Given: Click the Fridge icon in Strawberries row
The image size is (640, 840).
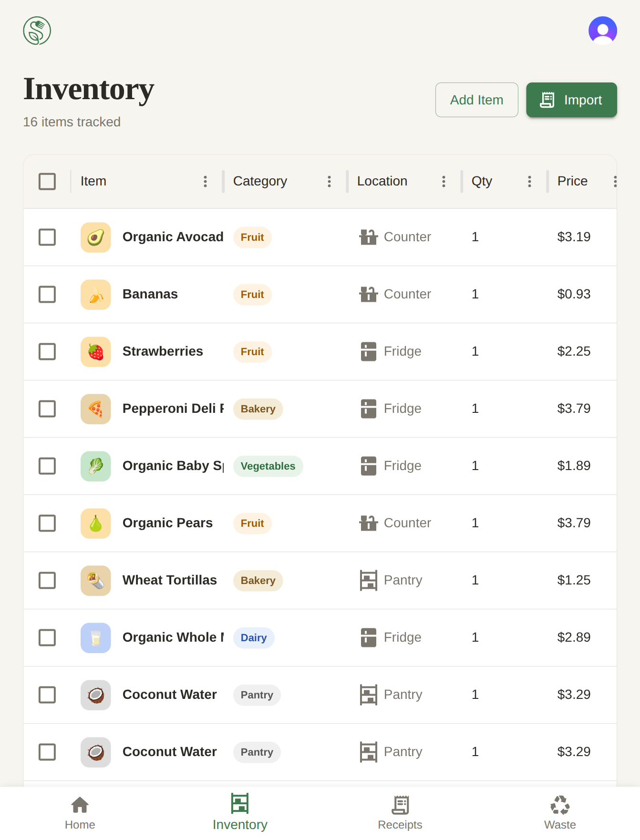Looking at the screenshot, I should 369,351.
